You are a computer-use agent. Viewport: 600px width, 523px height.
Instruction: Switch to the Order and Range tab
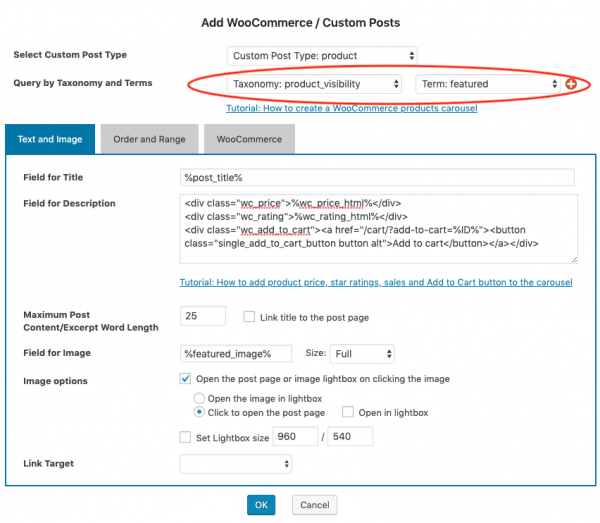point(149,139)
